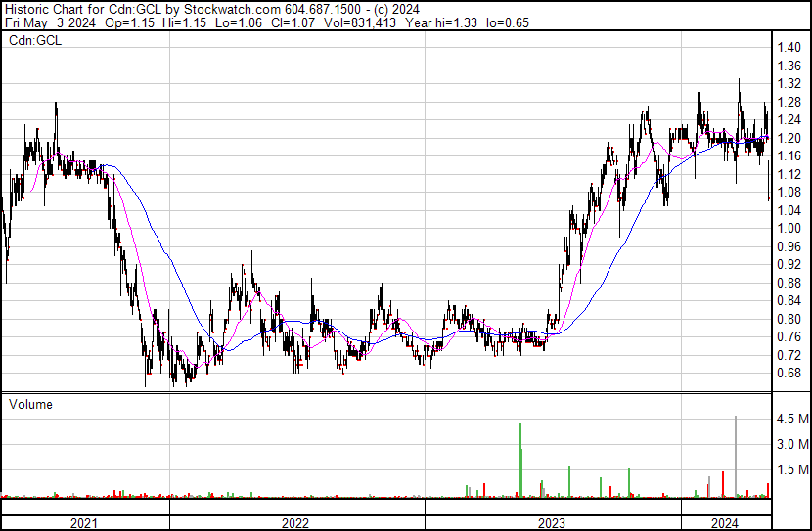Click the 1.00 price axis label
This screenshot has height=531, width=812.
789,228
